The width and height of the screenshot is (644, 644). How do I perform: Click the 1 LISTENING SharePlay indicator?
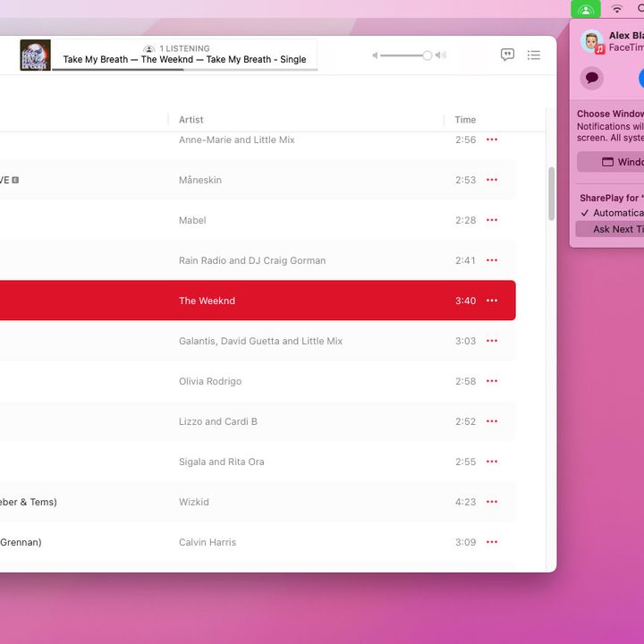pyautogui.click(x=176, y=48)
